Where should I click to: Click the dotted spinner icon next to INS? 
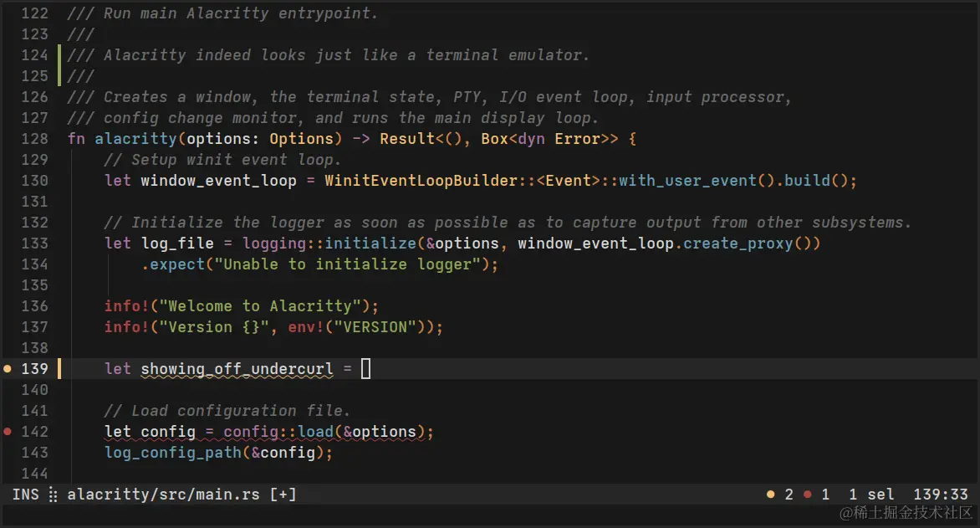tap(54, 495)
